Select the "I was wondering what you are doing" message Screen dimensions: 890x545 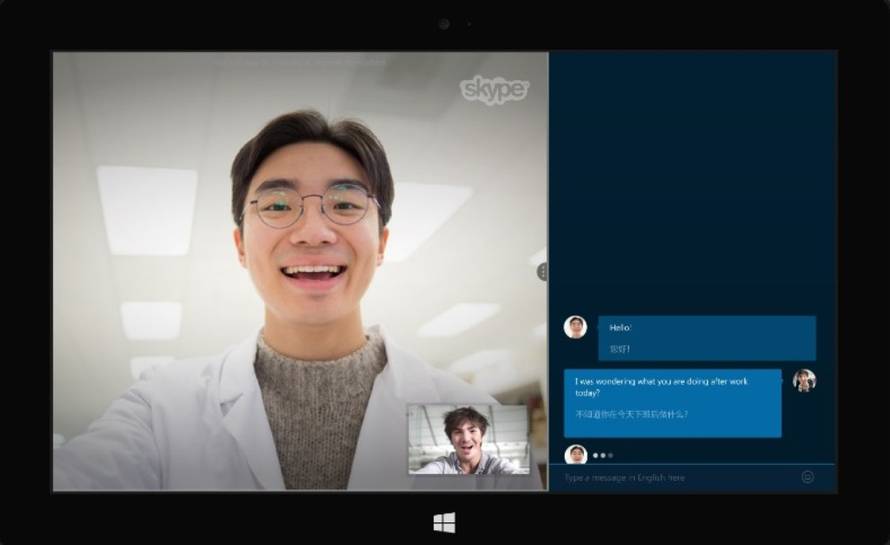click(673, 403)
